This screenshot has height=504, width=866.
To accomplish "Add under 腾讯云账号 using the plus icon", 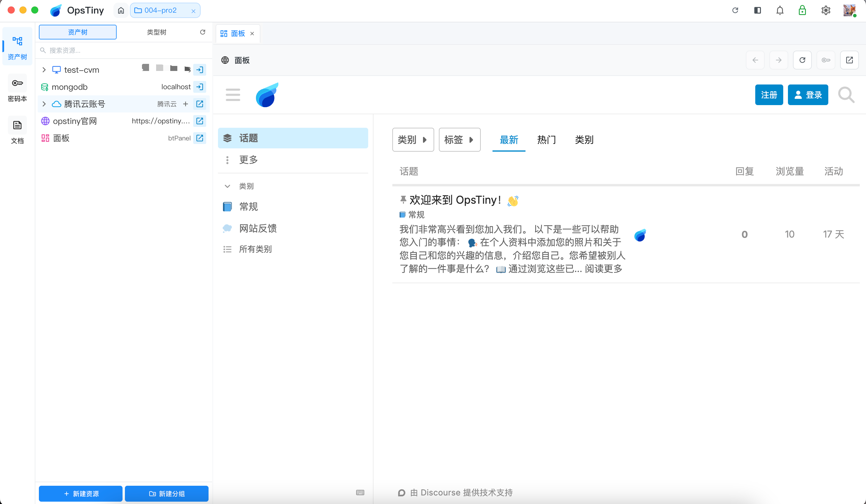I will click(x=186, y=104).
